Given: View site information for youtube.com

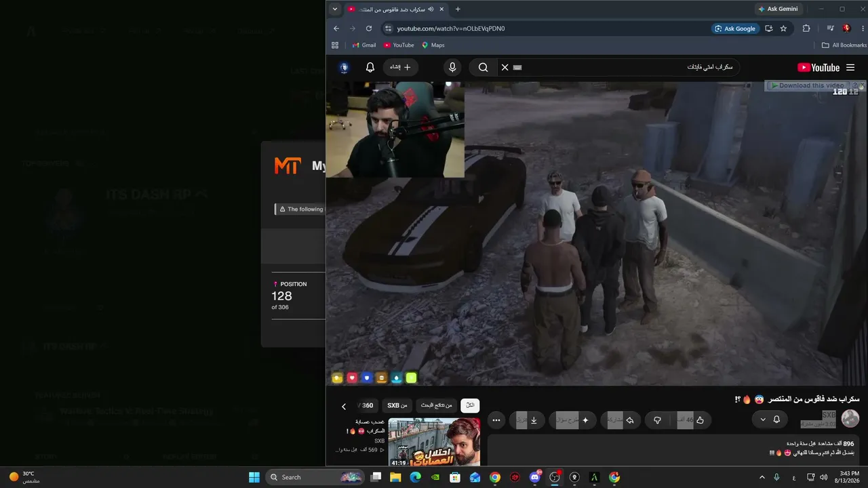Looking at the screenshot, I should [x=388, y=28].
